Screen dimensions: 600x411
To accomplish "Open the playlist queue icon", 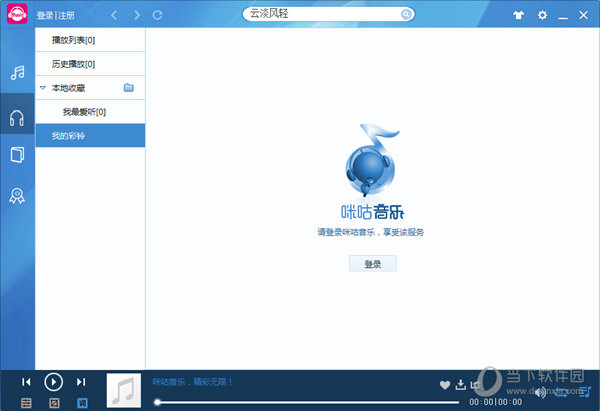I will [585, 391].
